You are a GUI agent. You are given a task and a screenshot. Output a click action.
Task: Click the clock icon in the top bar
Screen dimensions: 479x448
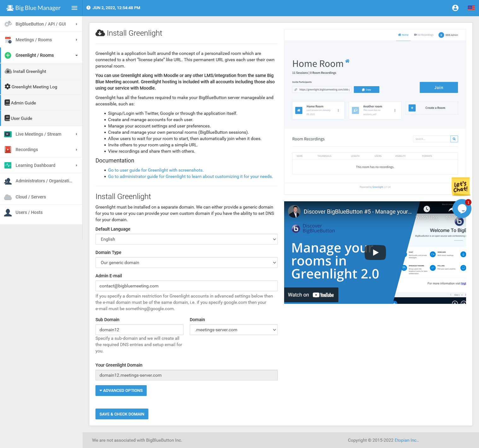click(x=88, y=8)
